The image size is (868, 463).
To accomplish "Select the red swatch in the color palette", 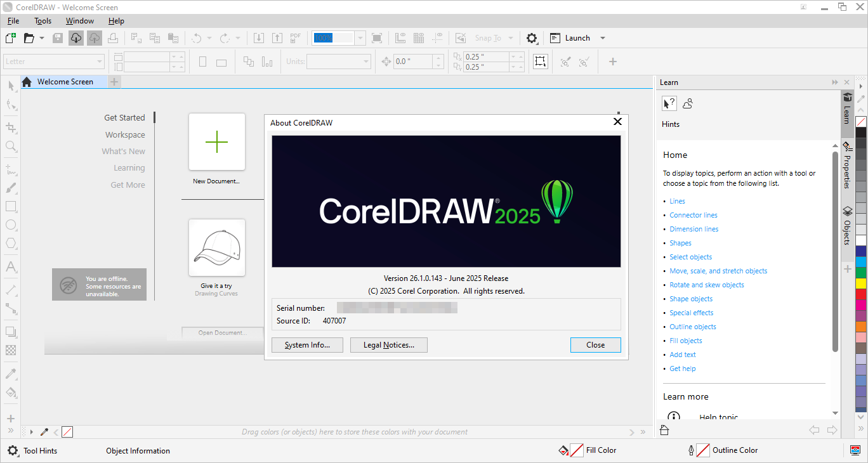I will pyautogui.click(x=860, y=294).
